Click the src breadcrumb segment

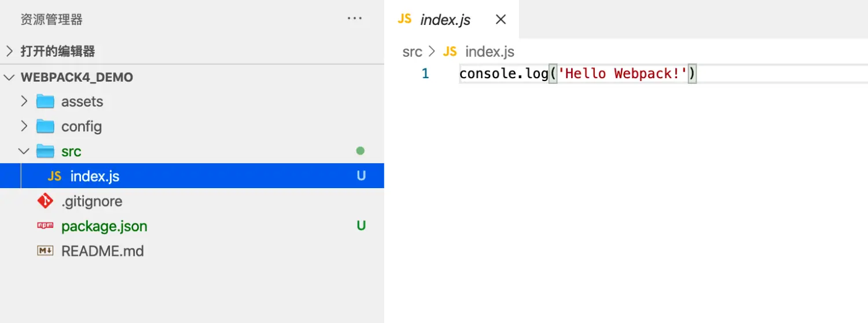[412, 52]
